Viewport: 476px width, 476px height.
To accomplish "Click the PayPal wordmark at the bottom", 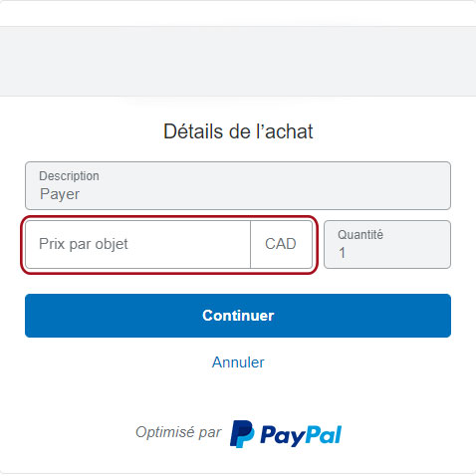I will pos(301,435).
